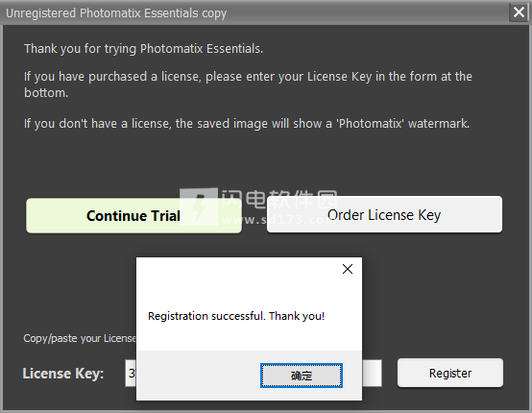
Task: Click the Continue Trial button
Action: 133,215
